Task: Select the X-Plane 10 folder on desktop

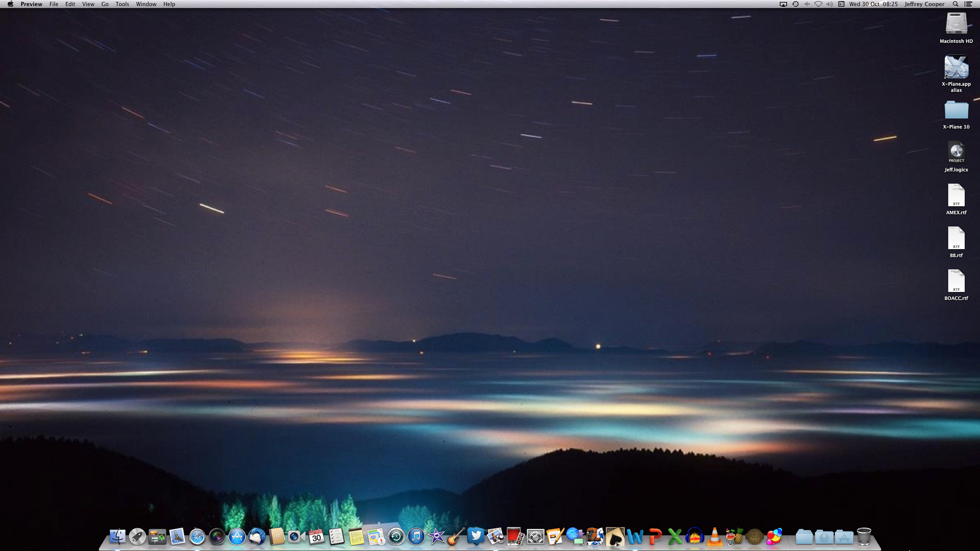Action: click(956, 115)
